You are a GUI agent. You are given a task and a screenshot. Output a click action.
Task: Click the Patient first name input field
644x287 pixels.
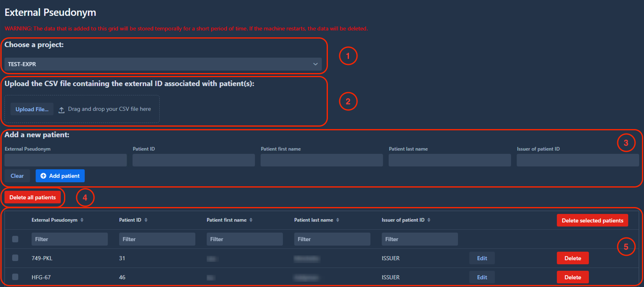[322, 160]
